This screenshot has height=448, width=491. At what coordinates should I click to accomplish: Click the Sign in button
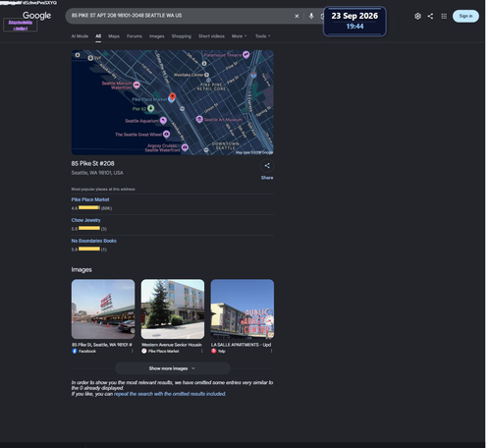465,16
